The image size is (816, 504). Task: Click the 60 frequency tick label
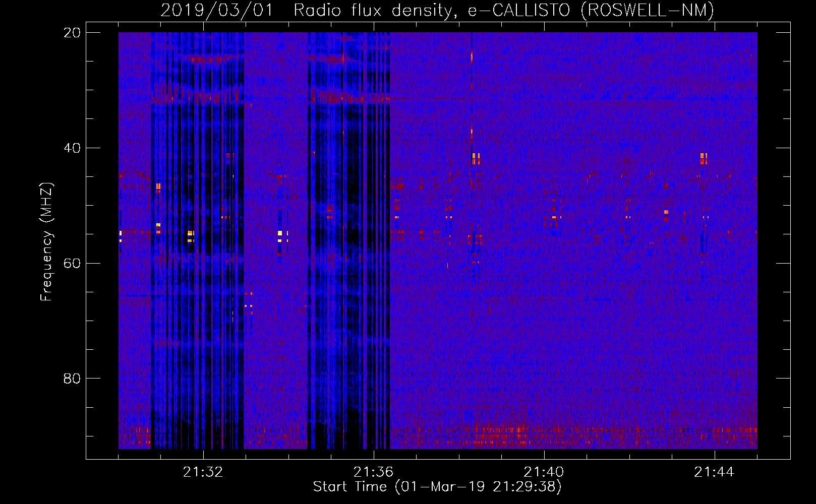pyautogui.click(x=72, y=264)
